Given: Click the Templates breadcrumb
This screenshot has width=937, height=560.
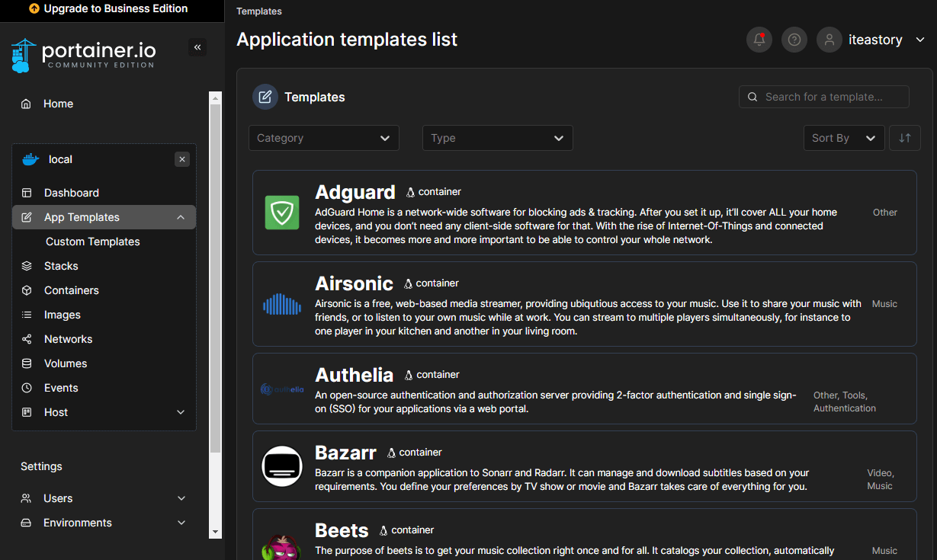Looking at the screenshot, I should coord(259,11).
